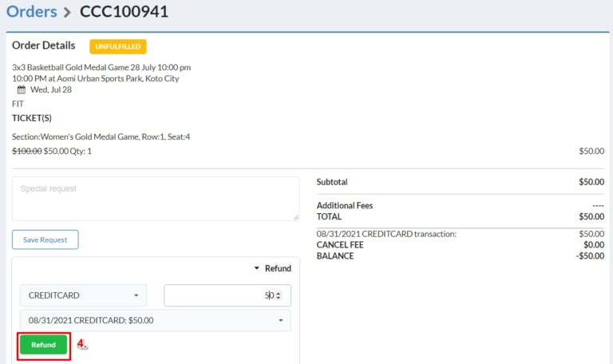
Task: Increase refund amount with the up arrow
Action: 278,293
